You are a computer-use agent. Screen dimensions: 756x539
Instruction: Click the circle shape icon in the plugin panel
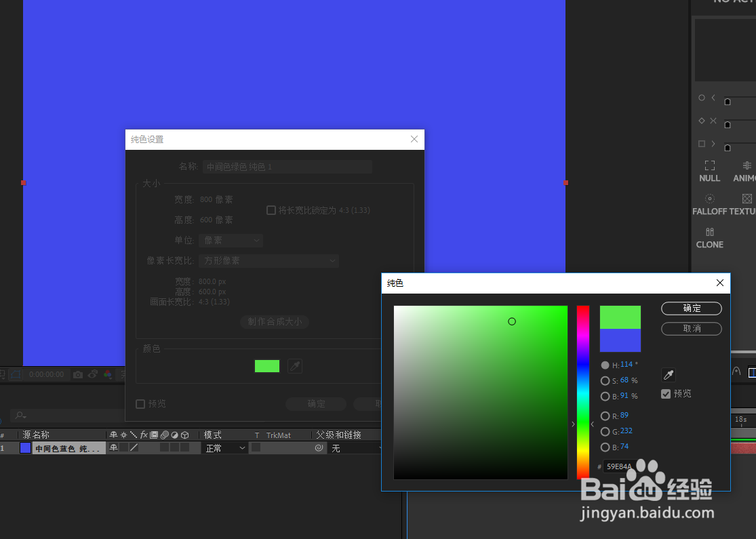[702, 98]
